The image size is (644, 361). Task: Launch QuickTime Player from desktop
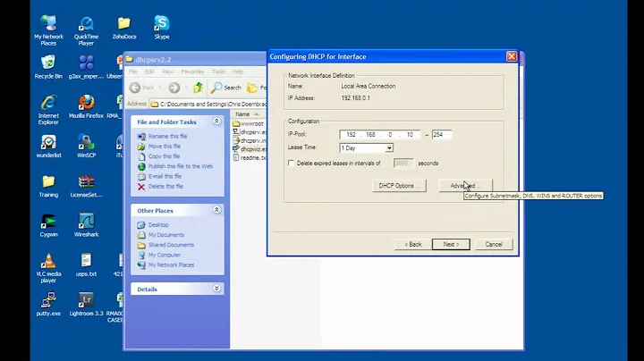click(x=86, y=30)
